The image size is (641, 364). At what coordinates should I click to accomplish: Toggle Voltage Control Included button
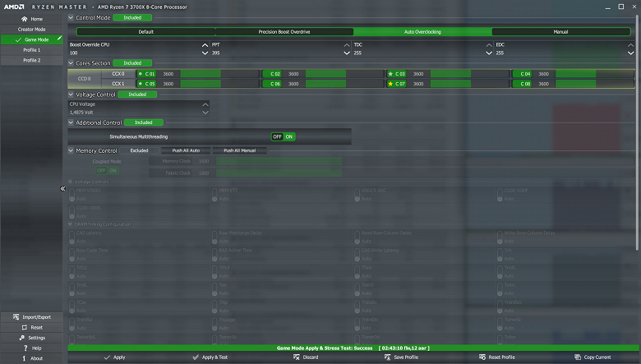tap(137, 94)
